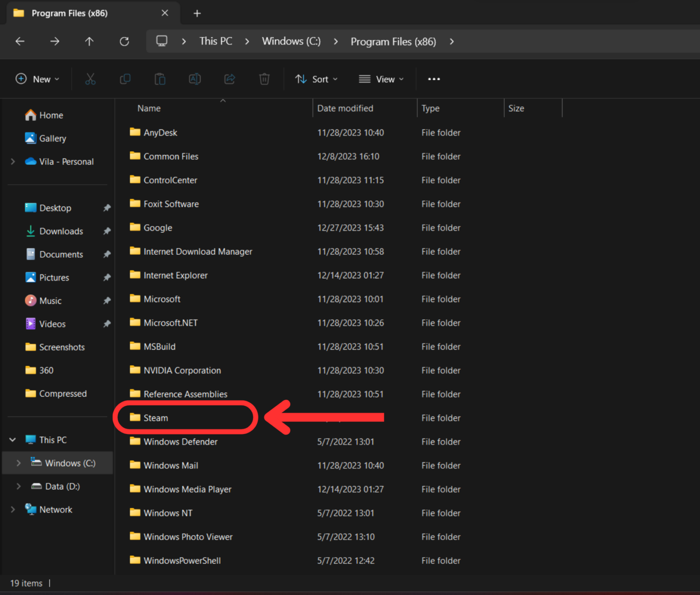Navigate back to previous folder
The height and width of the screenshot is (595, 700).
20,41
